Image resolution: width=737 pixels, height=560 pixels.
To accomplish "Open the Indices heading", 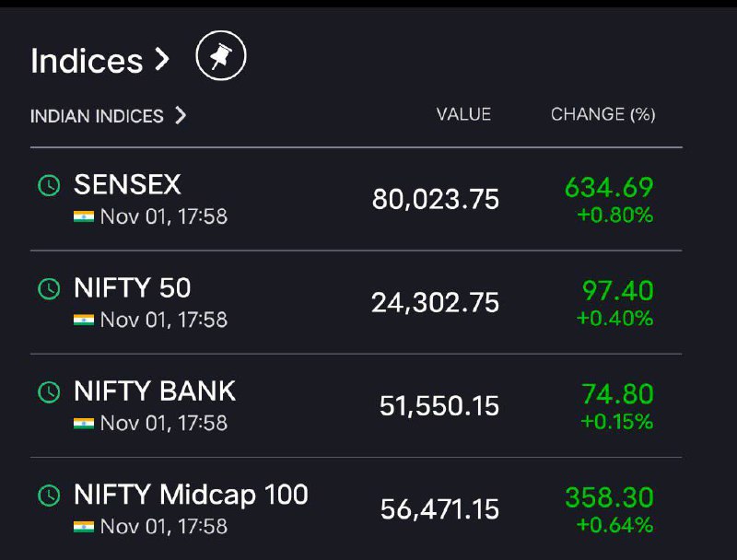I will click(87, 61).
